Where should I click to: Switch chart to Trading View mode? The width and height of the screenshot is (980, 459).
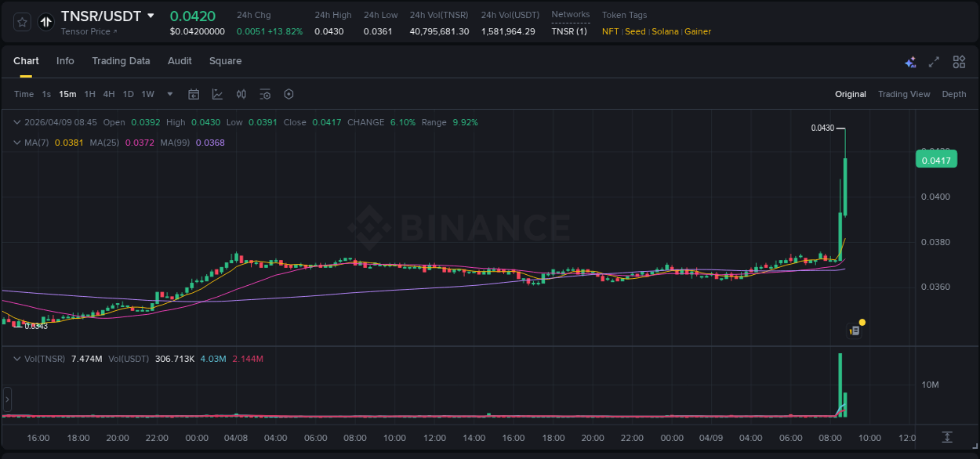click(x=904, y=94)
